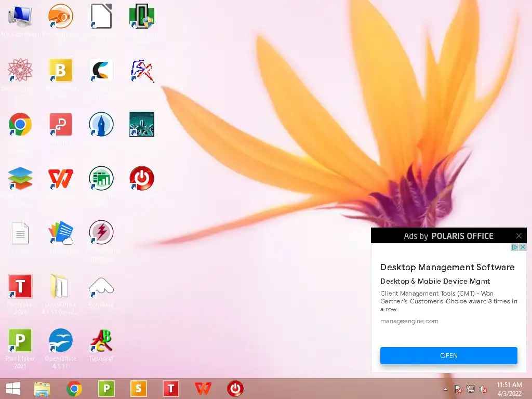Click the AdChoices triangle icon in the ad
Image resolution: width=532 pixels, height=399 pixels.
pos(514,247)
